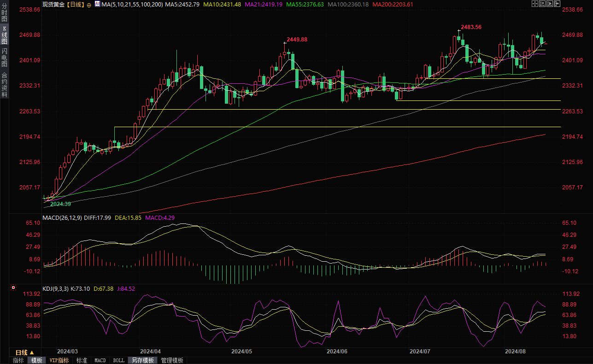This screenshot has height=364, width=593.
Task: Select the 模板 tab at bottom
Action: coord(36,360)
